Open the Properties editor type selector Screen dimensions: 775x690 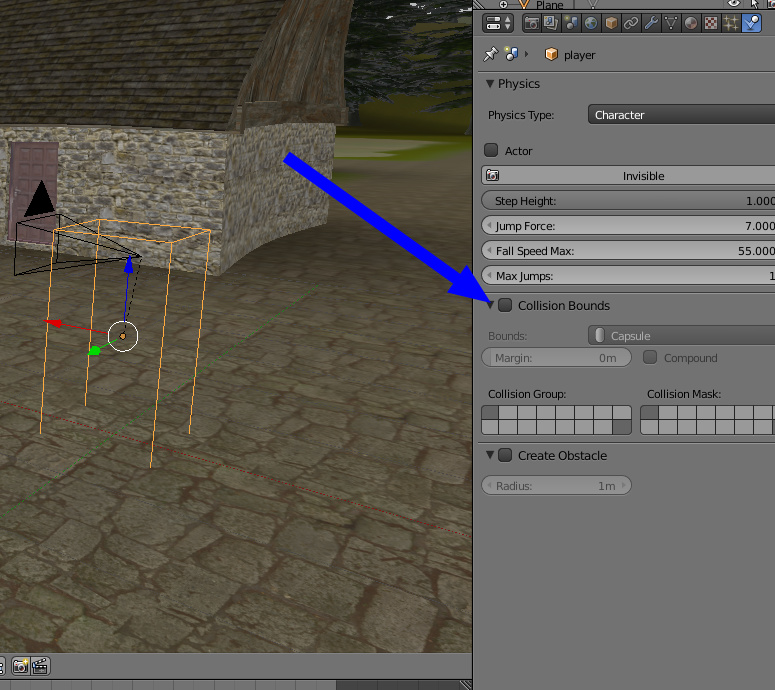pos(498,23)
